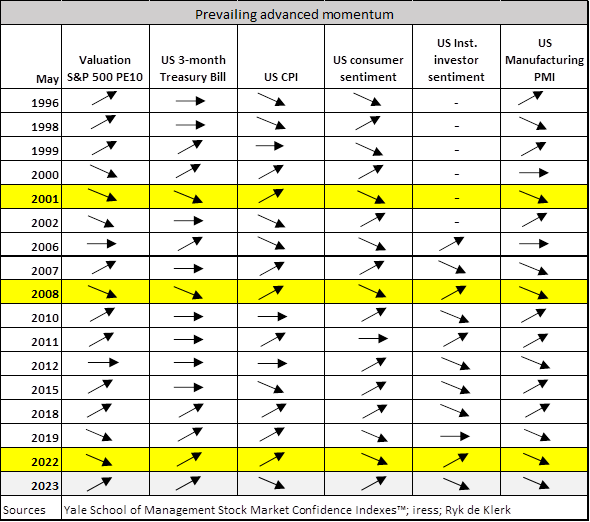Image resolution: width=590 pixels, height=522 pixels.
Task: Select the US CPI column header
Action: [x=281, y=77]
